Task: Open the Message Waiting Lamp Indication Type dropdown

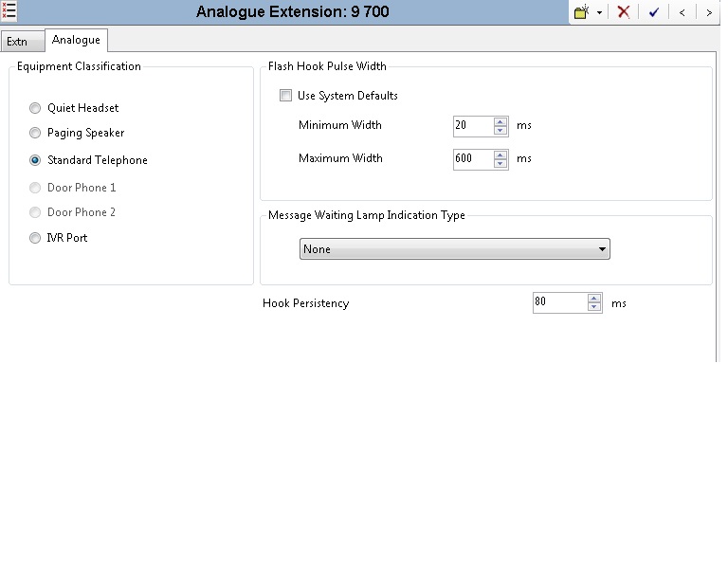Action: (x=455, y=249)
